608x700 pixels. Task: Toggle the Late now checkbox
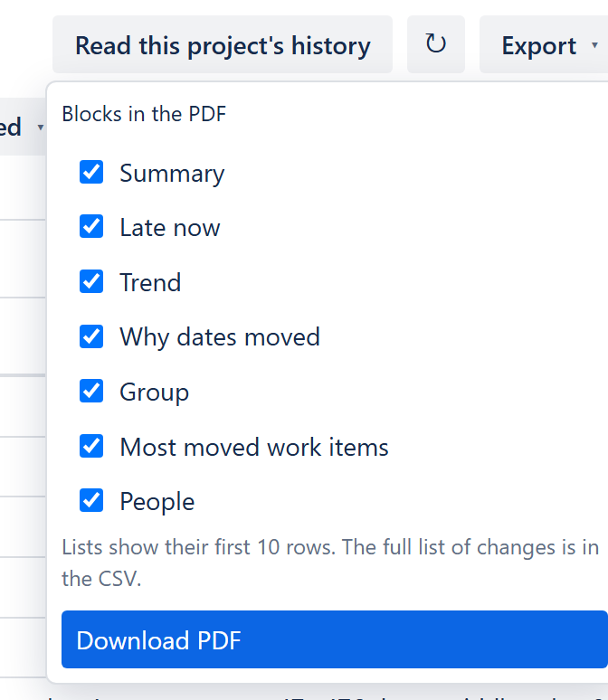91,227
